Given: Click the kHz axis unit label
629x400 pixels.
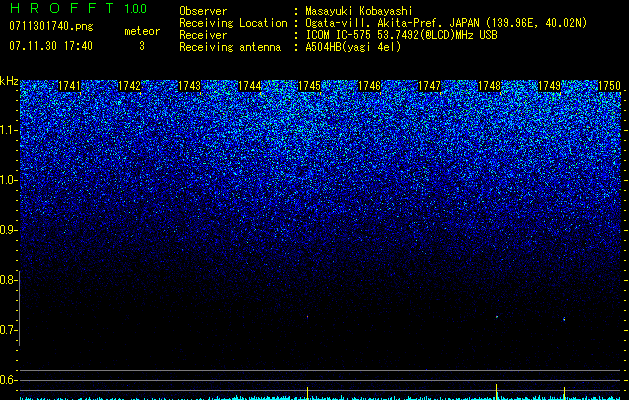Looking at the screenshot, I should (x=9, y=81).
